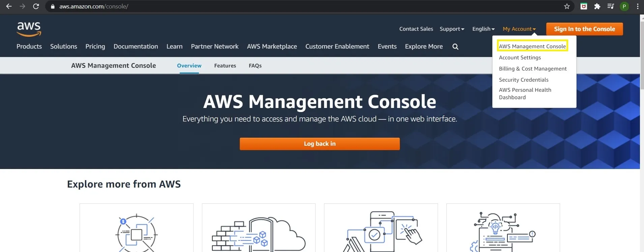
Task: Open the Pricing navigation link
Action: point(95,47)
